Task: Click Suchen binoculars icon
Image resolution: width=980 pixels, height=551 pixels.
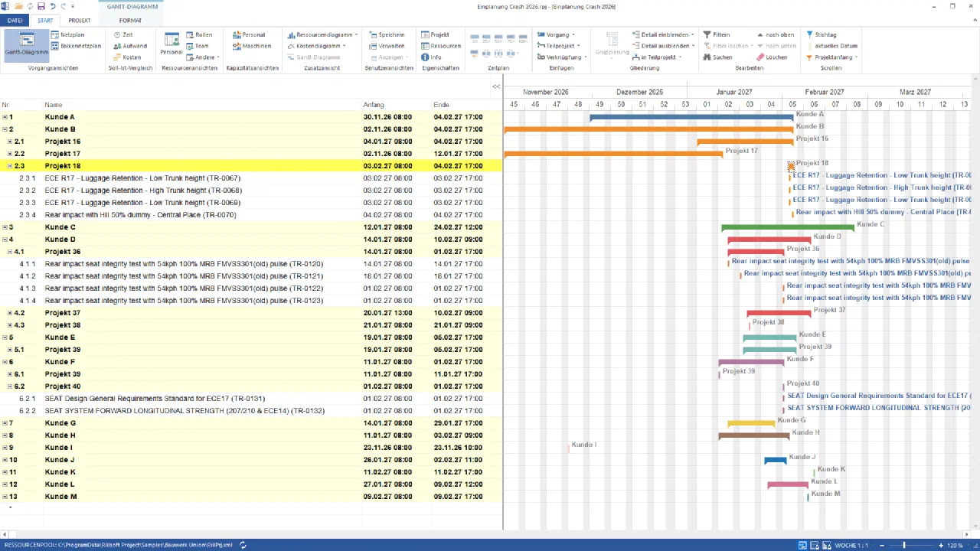Action: coord(706,57)
